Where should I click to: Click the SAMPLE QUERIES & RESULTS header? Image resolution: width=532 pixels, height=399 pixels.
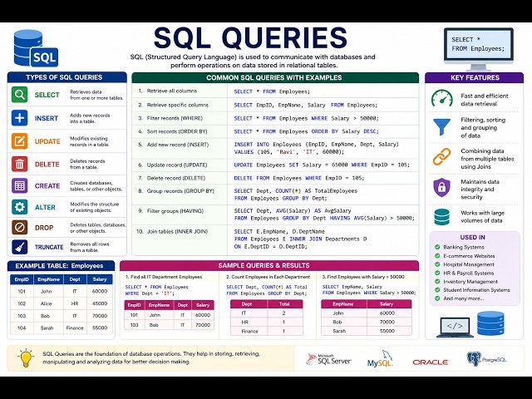(x=269, y=265)
